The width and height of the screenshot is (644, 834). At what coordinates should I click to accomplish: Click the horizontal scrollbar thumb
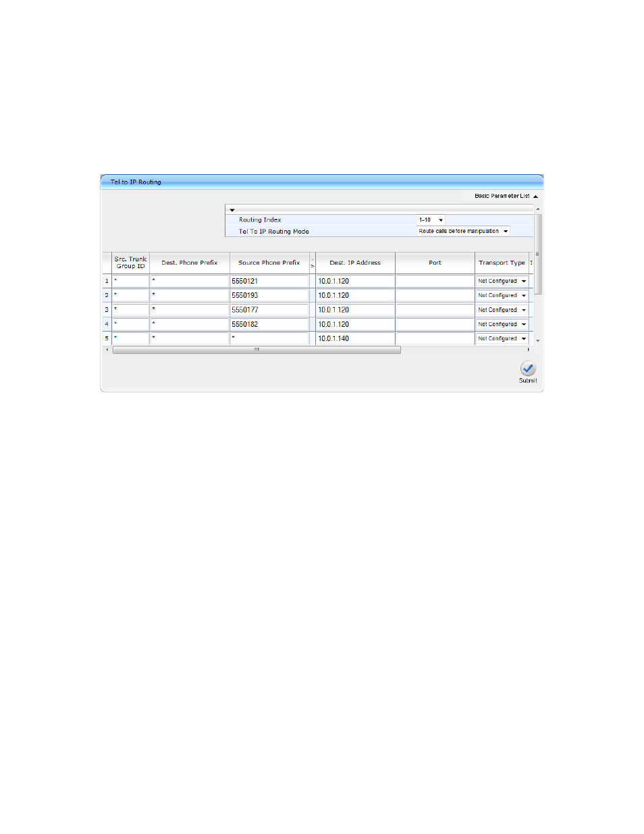tap(257, 350)
